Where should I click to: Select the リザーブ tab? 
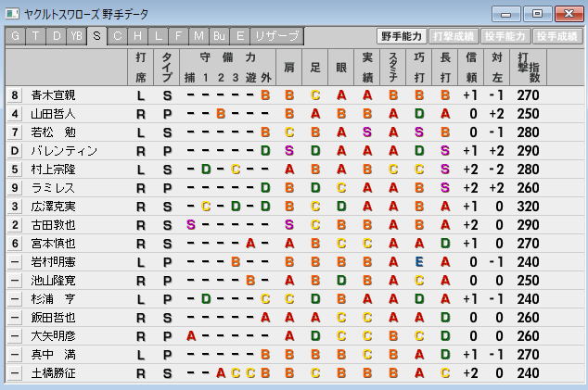click(276, 36)
